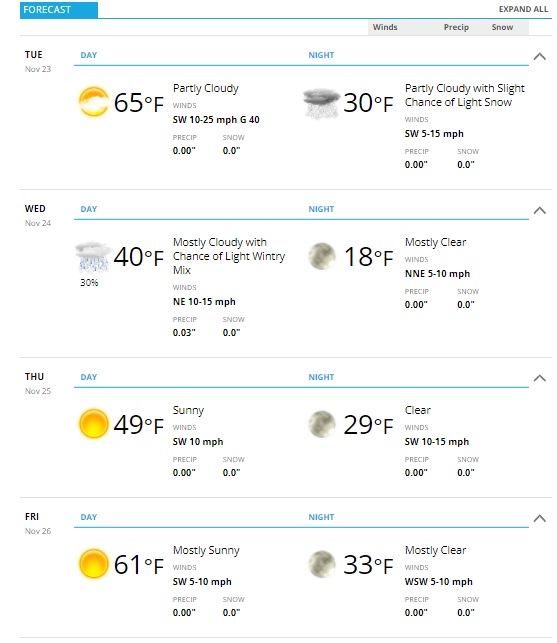Click the moon icon for Wednesday night
557x643 pixels.
coord(322,256)
